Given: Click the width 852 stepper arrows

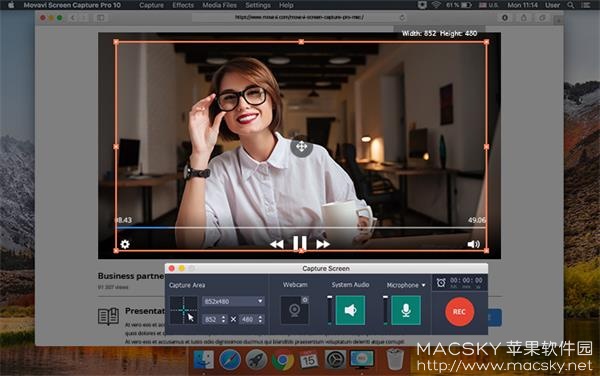Looking at the screenshot, I should tap(223, 319).
